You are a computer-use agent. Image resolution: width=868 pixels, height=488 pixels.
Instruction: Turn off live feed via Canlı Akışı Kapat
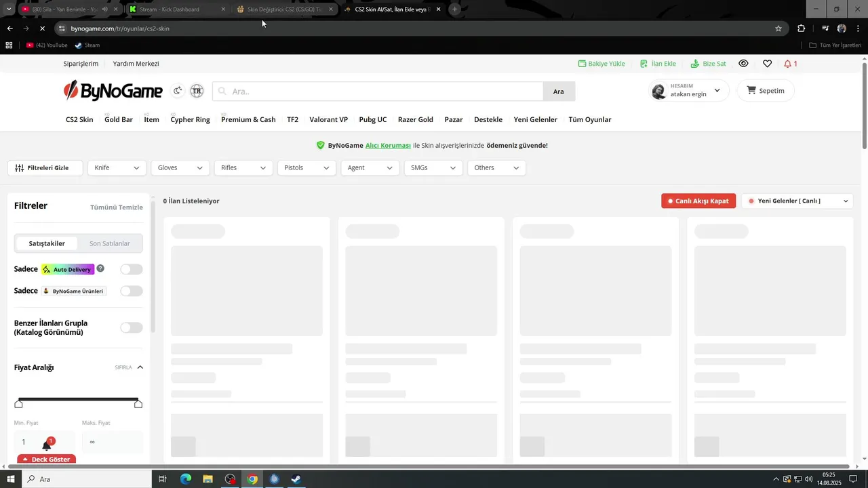click(x=698, y=201)
